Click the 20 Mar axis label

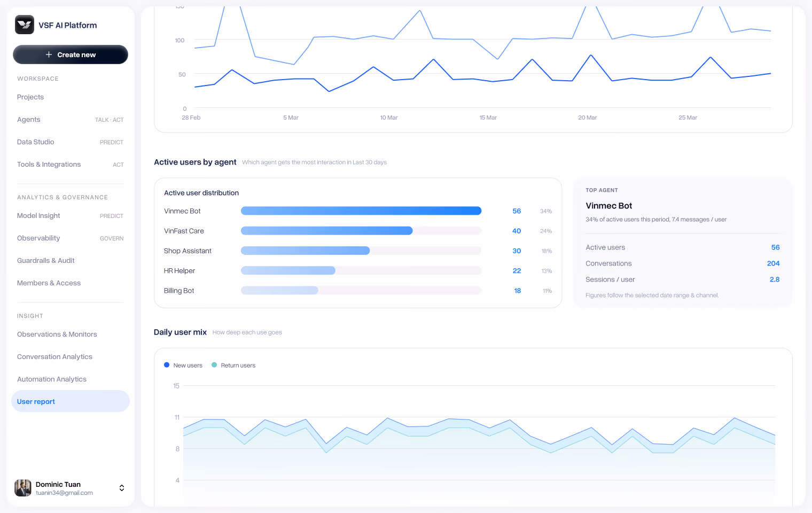(588, 118)
